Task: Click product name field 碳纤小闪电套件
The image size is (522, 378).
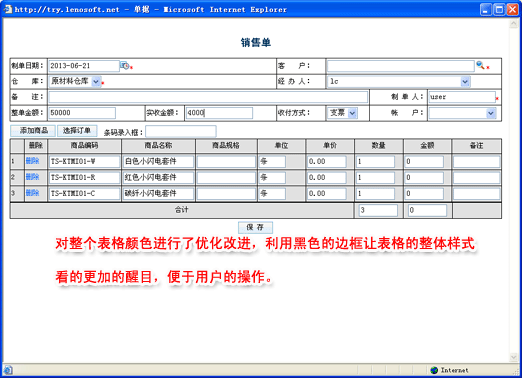Action: click(158, 194)
